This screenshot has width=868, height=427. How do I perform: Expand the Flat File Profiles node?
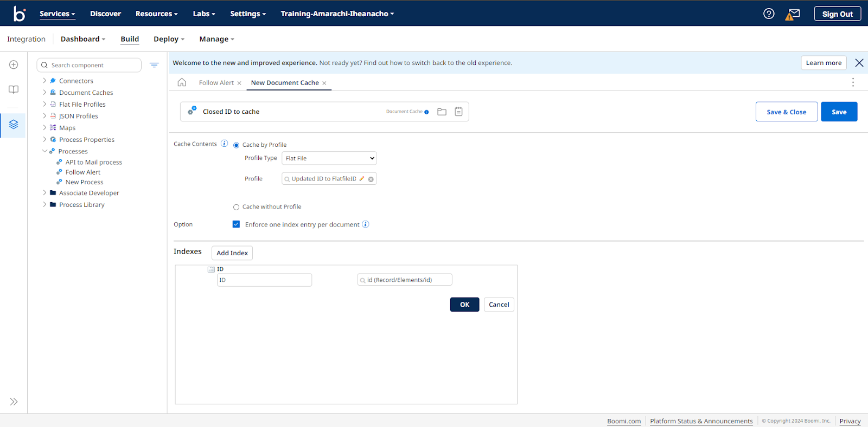[44, 104]
